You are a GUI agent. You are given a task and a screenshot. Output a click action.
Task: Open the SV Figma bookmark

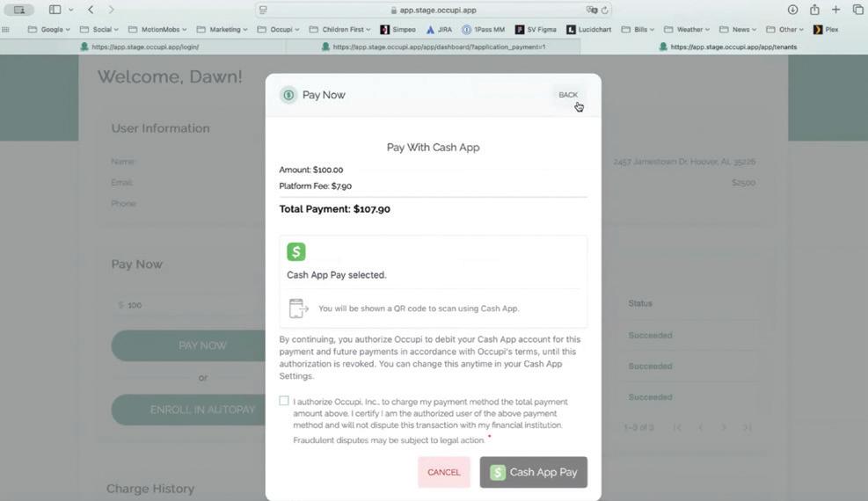(x=536, y=29)
